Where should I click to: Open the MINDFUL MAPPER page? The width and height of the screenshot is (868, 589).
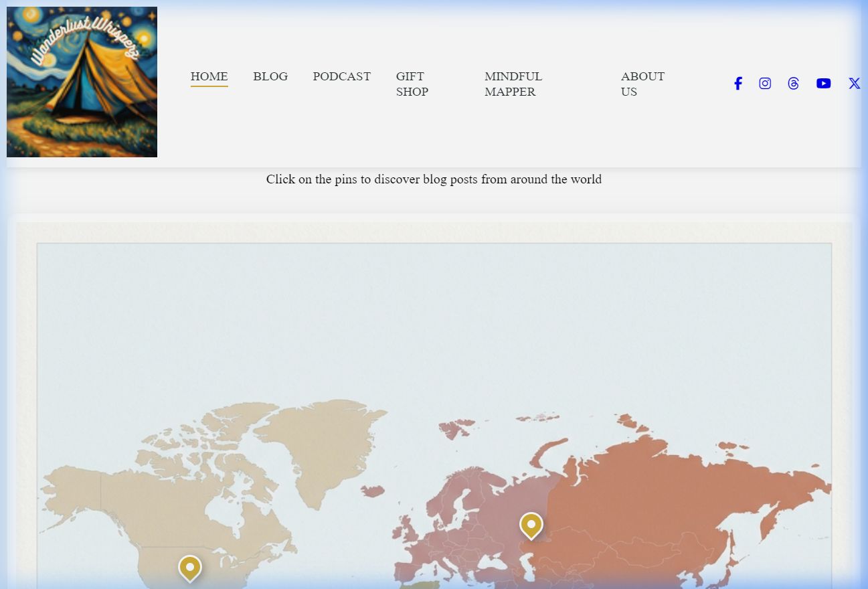click(513, 84)
